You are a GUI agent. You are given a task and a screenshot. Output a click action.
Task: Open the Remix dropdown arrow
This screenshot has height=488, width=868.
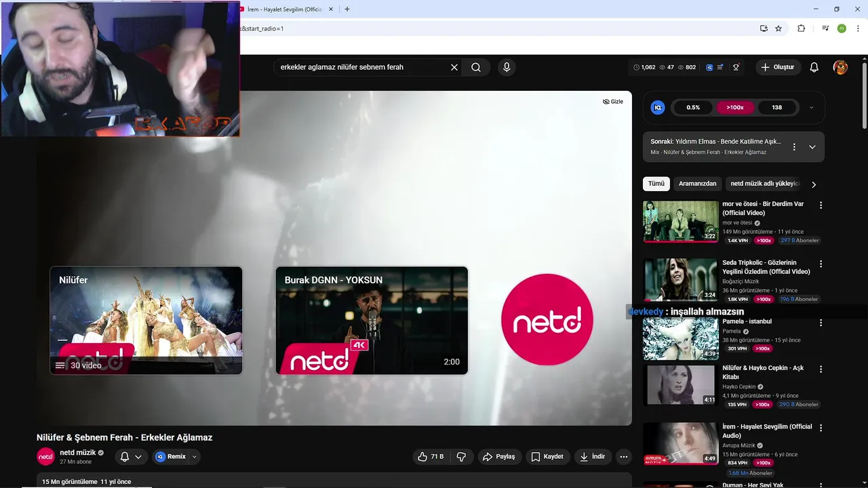tap(195, 457)
